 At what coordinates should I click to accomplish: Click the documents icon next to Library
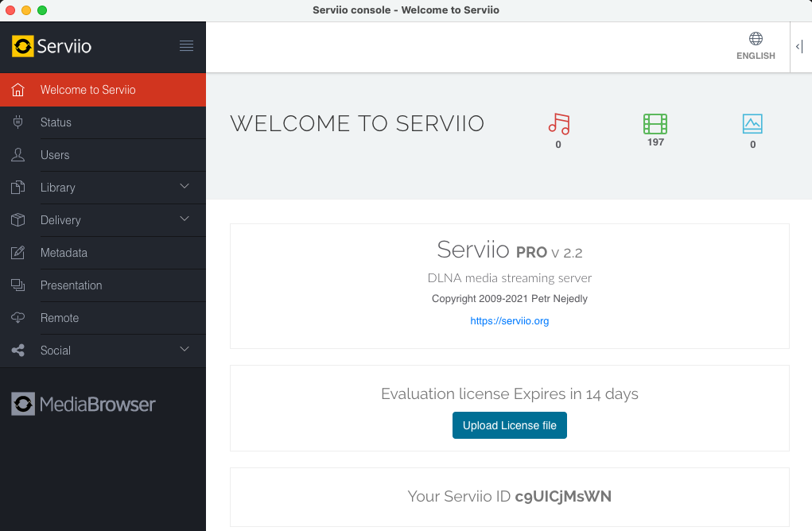(x=18, y=188)
